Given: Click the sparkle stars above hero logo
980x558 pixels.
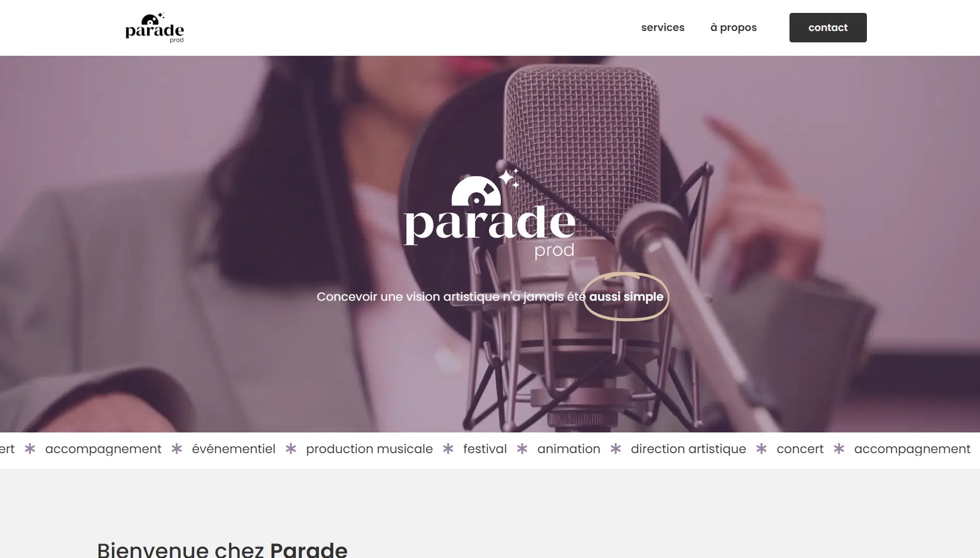Looking at the screenshot, I should (509, 178).
